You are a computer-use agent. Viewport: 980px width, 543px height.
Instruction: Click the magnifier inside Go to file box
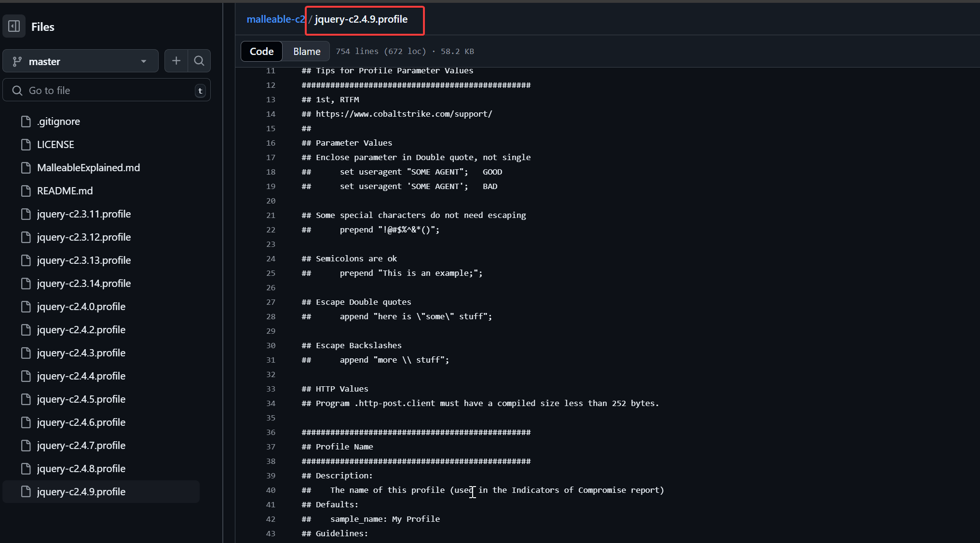coord(17,91)
